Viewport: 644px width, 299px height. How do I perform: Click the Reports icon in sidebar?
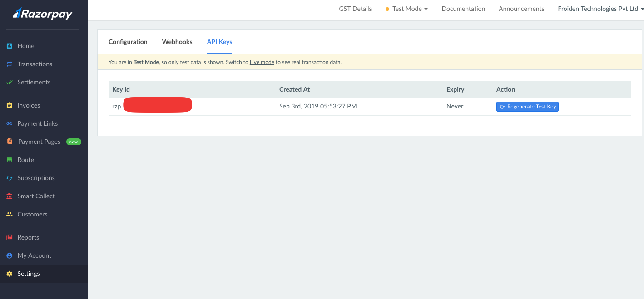coord(9,237)
